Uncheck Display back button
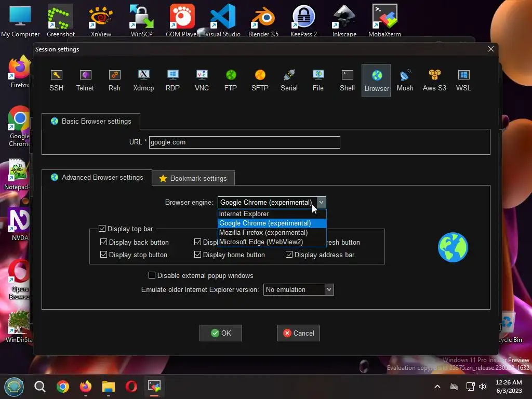This screenshot has height=399, width=532. click(x=104, y=242)
